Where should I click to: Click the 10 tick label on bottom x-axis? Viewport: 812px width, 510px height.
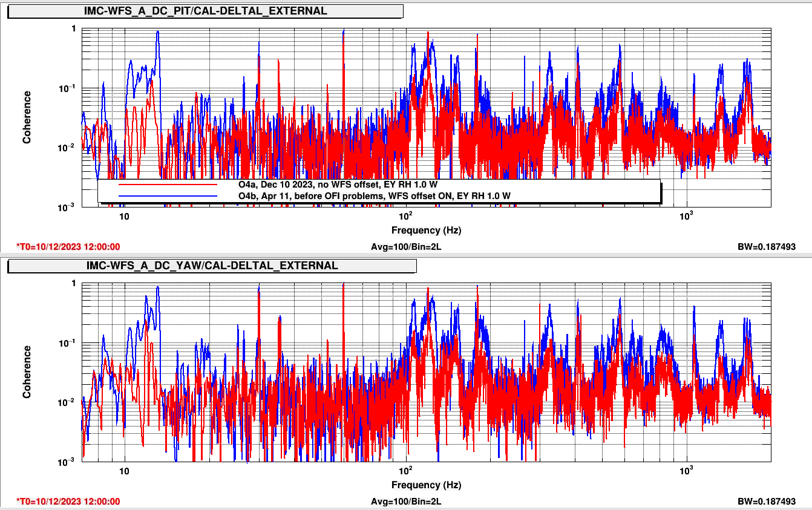(124, 472)
